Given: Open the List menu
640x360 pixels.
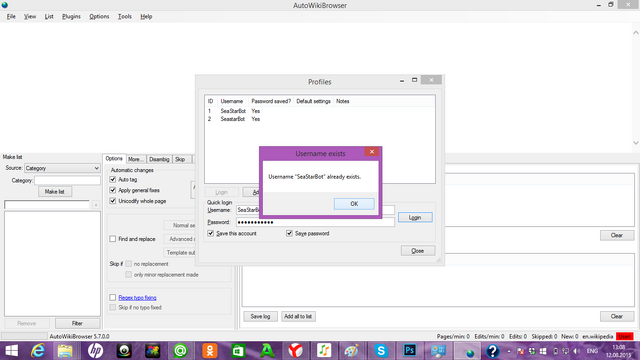Looking at the screenshot, I should [49, 17].
